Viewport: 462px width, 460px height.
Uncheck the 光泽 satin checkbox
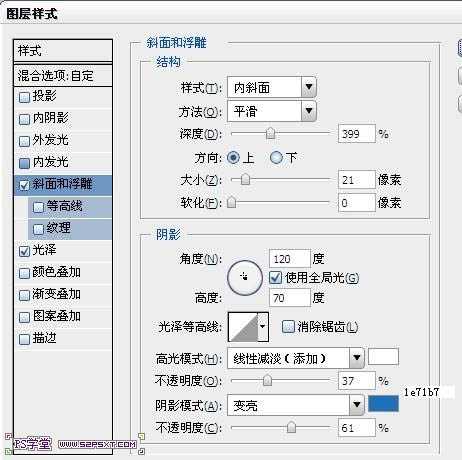coord(24,251)
